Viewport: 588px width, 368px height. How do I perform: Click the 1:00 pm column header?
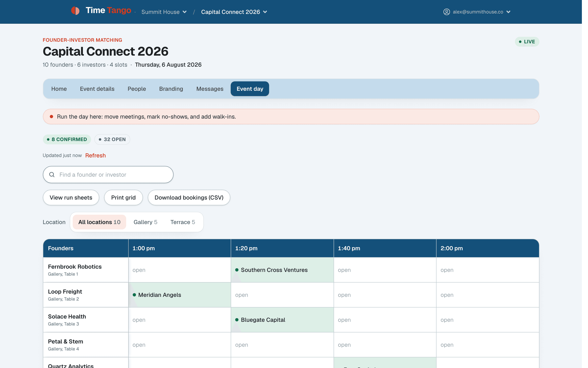click(179, 248)
